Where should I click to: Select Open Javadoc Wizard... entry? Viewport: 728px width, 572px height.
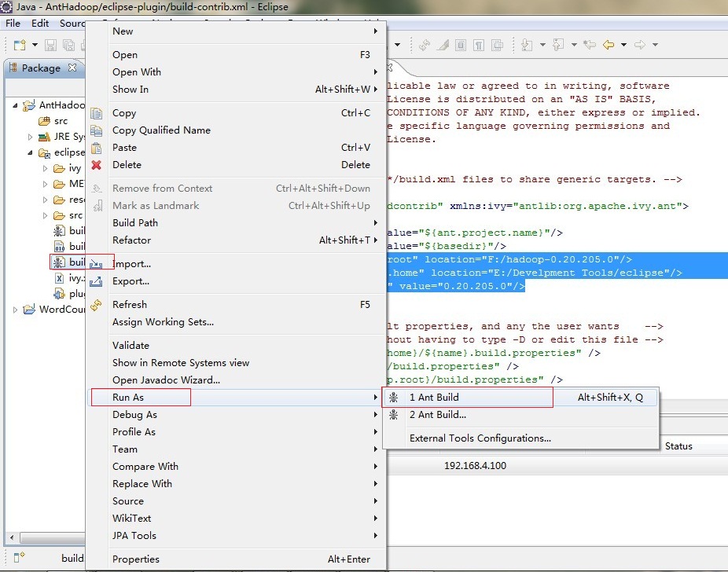(237, 380)
